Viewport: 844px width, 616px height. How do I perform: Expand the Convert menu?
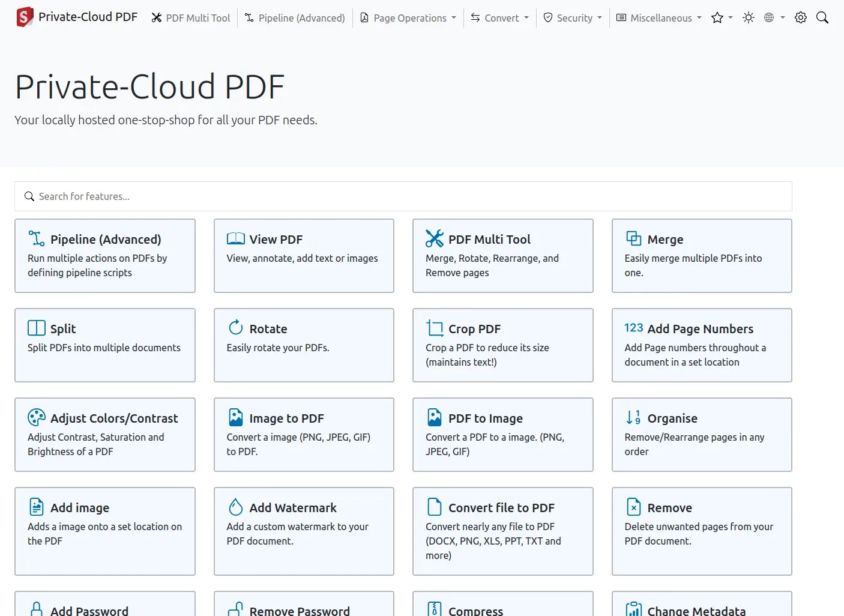[x=499, y=17]
